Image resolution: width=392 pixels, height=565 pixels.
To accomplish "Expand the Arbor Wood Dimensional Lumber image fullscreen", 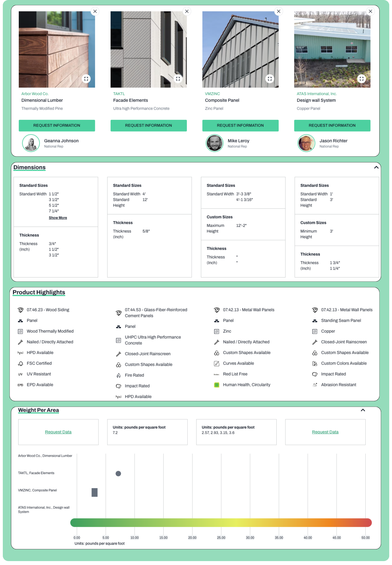I will [86, 79].
